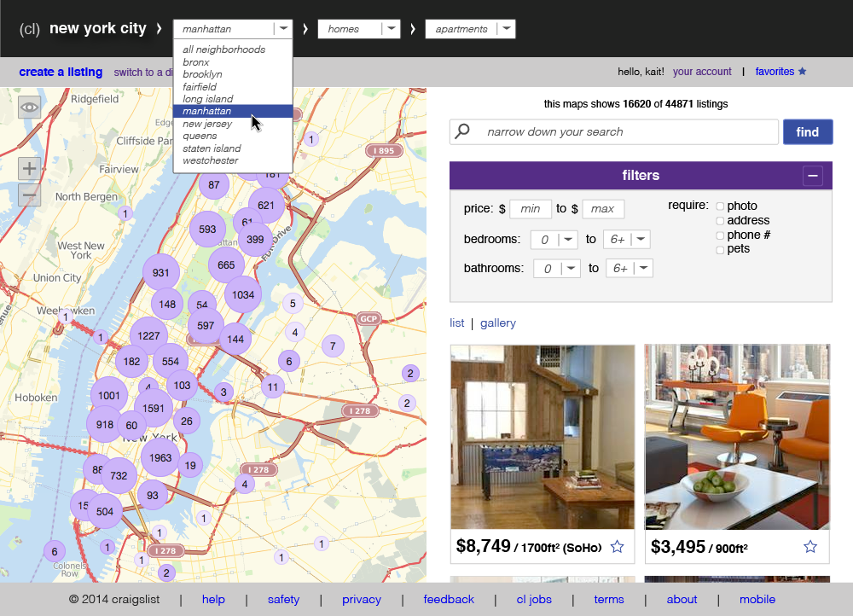853x616 pixels.
Task: Choose fairfield from the dropdown list
Action: click(200, 87)
